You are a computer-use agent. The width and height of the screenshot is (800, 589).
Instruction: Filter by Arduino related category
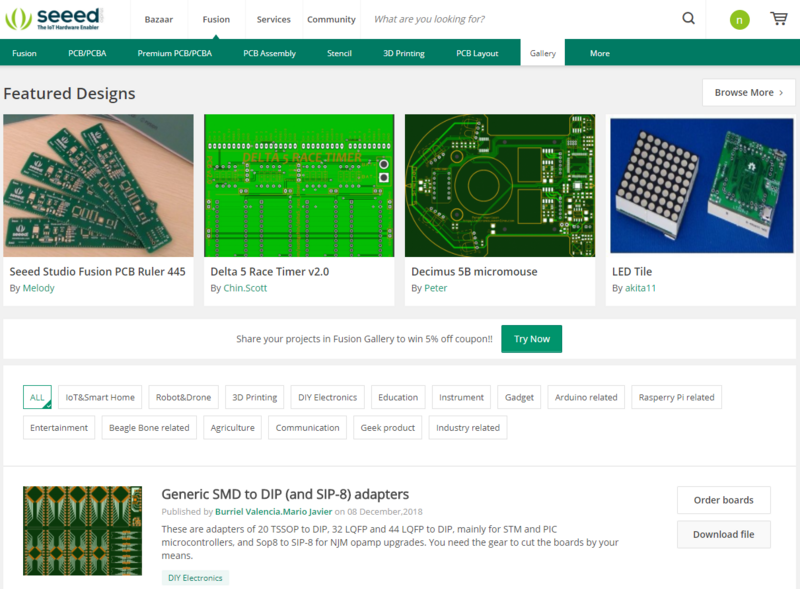[x=586, y=397]
